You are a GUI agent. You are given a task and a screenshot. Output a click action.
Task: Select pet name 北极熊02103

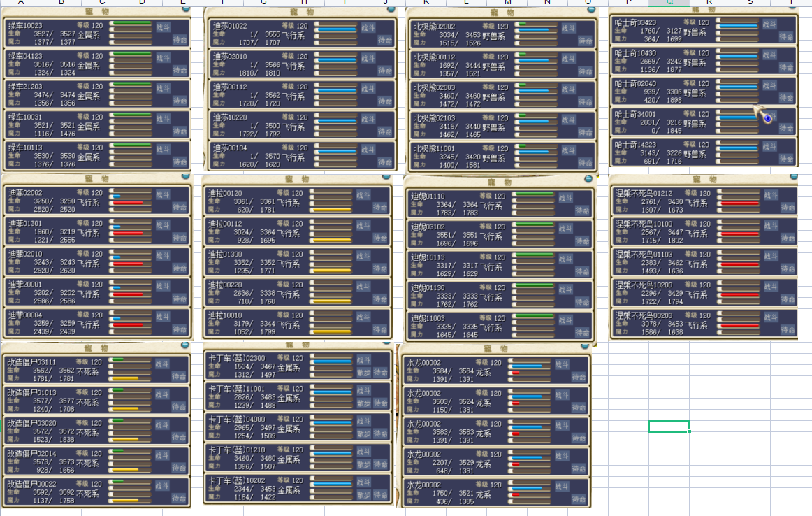[434, 117]
